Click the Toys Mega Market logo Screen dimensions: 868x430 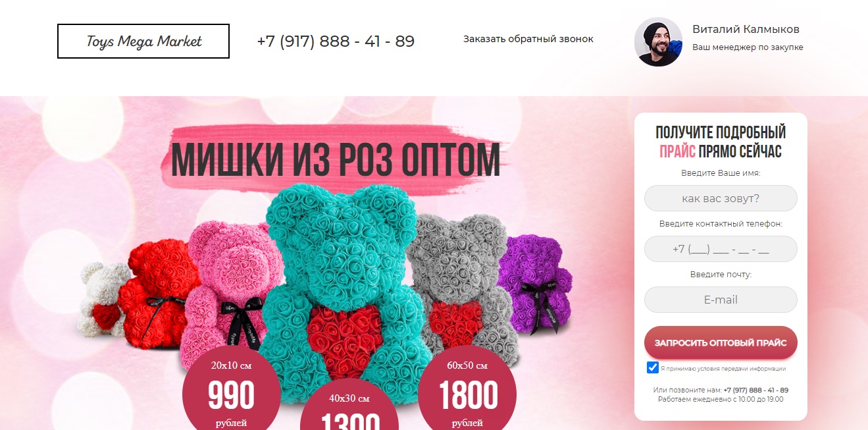tap(143, 41)
